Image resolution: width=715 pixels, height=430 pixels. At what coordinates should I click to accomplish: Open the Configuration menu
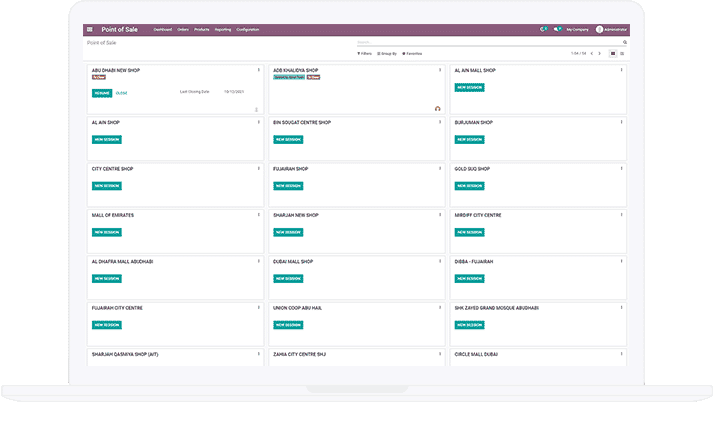click(248, 30)
